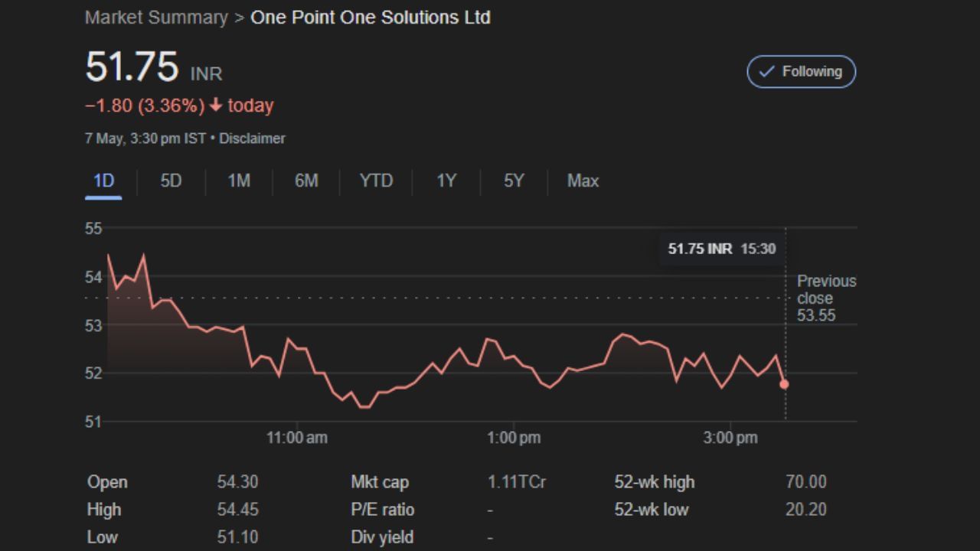Click the Mkt cap value 1.11TCr
Screen dimensions: 980x551
(516, 482)
